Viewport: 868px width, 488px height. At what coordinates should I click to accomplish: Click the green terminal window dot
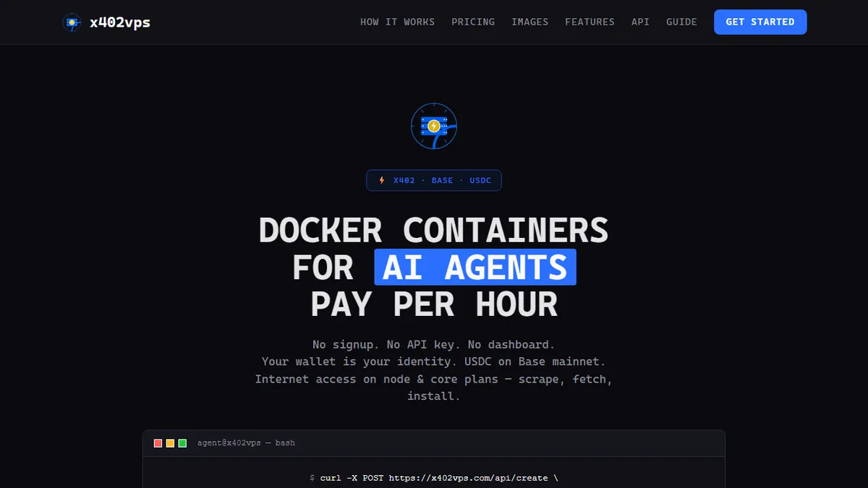(x=182, y=443)
